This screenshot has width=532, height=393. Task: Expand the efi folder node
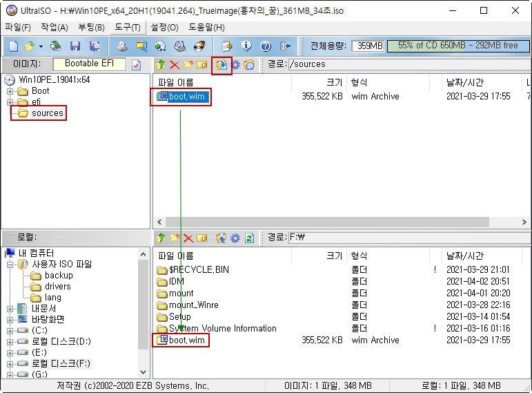pyautogui.click(x=10, y=102)
